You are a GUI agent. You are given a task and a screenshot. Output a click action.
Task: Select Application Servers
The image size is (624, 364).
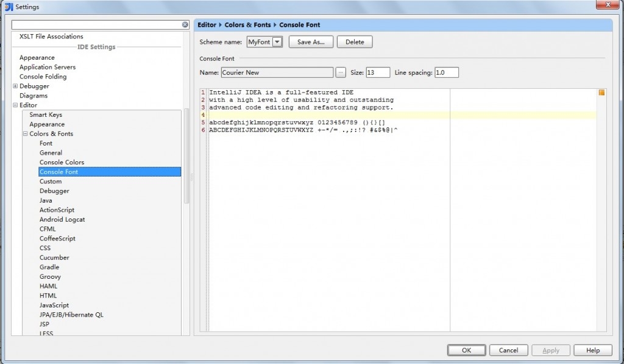click(48, 67)
